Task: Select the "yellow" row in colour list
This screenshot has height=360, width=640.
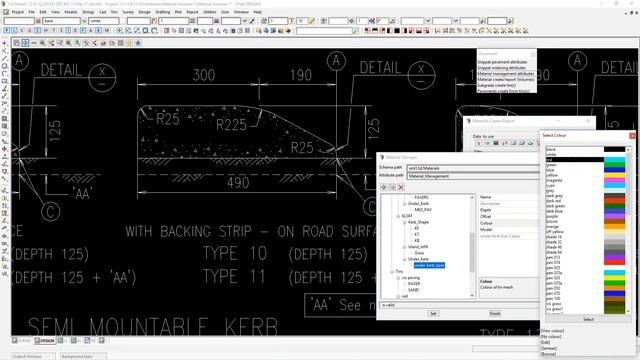Action: click(575, 175)
